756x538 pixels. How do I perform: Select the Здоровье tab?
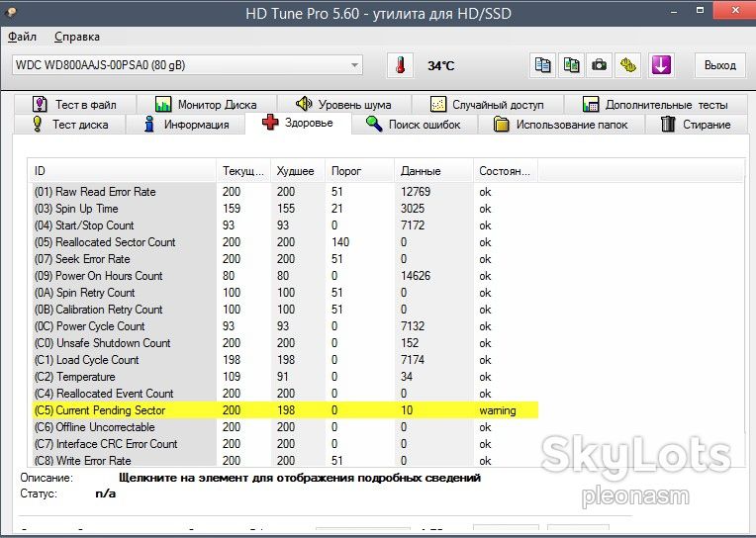pos(298,123)
